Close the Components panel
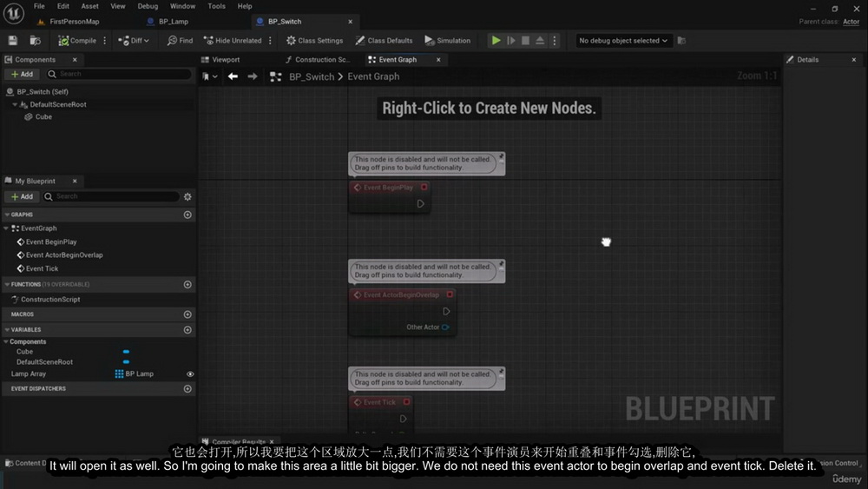Viewport: 868px width, 489px height. (x=75, y=60)
